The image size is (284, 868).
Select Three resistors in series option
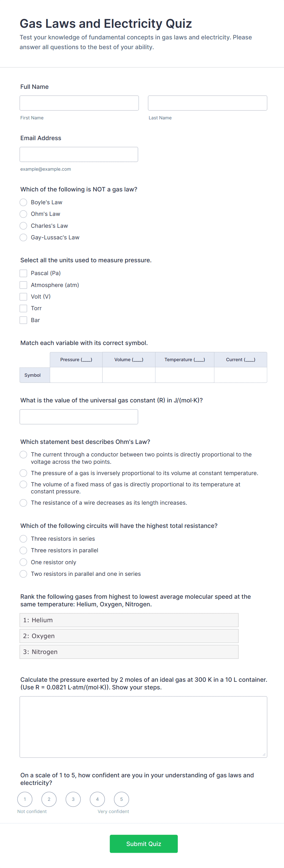[23, 539]
